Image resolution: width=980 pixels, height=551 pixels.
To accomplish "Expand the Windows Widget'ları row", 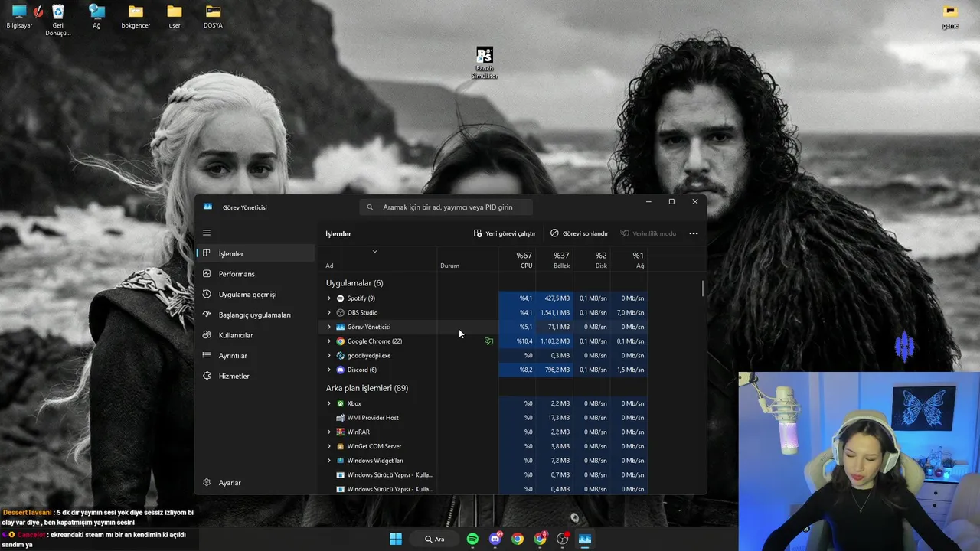I will point(329,461).
